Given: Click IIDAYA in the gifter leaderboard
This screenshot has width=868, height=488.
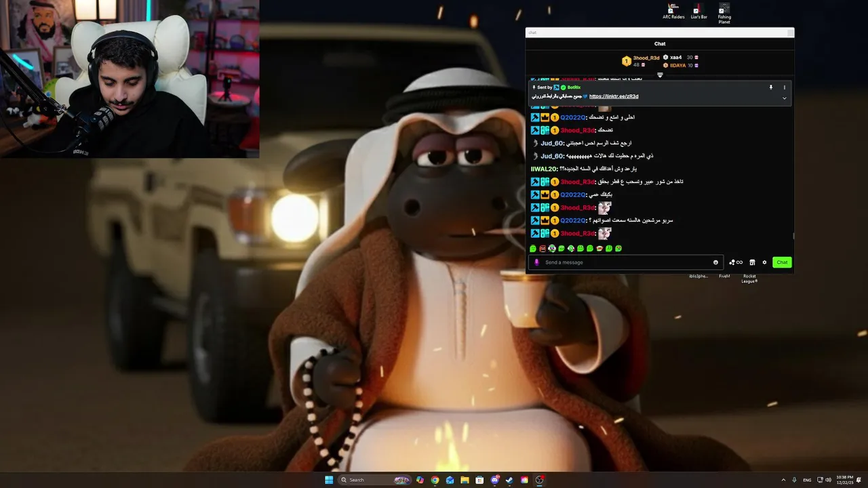Looking at the screenshot, I should click(678, 66).
